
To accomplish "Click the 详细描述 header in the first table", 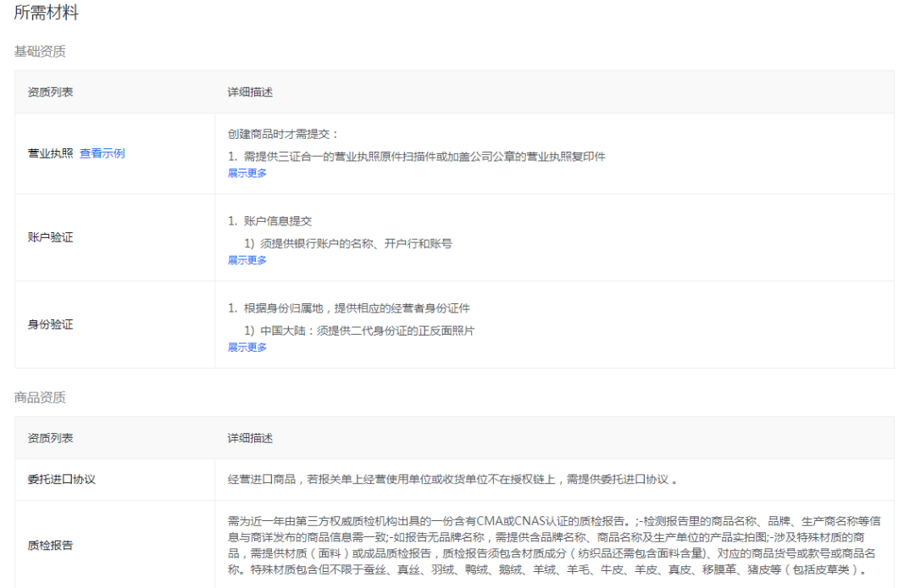I will (x=251, y=92).
